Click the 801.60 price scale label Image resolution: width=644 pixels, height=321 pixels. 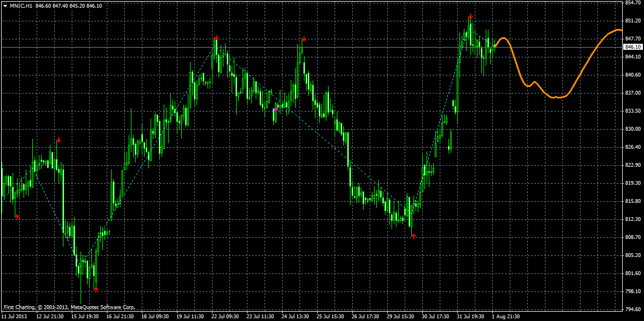click(x=633, y=273)
